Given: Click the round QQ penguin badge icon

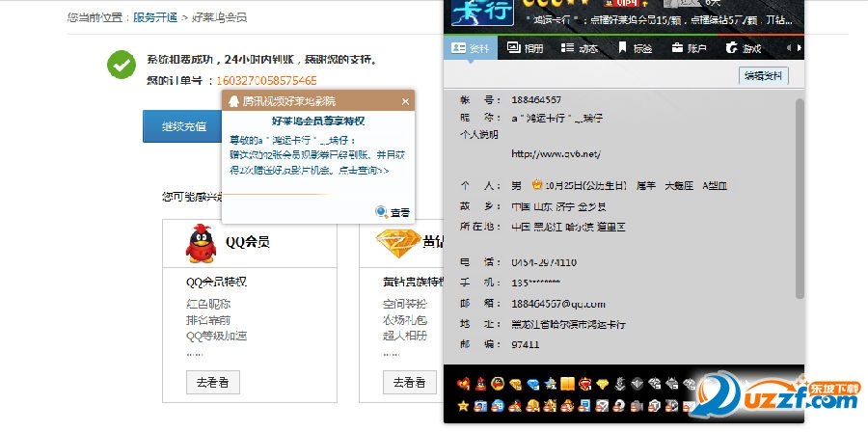Looking at the screenshot, I should (498, 384).
